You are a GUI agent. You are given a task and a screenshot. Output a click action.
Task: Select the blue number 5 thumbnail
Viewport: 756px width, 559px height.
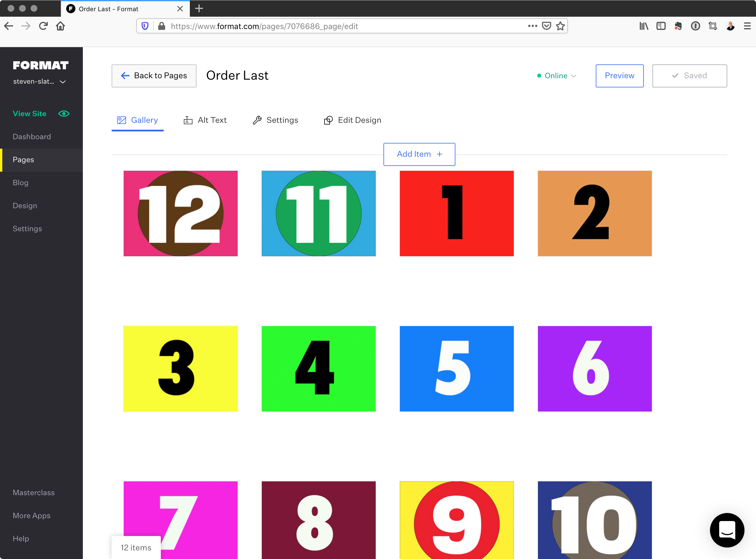click(457, 369)
